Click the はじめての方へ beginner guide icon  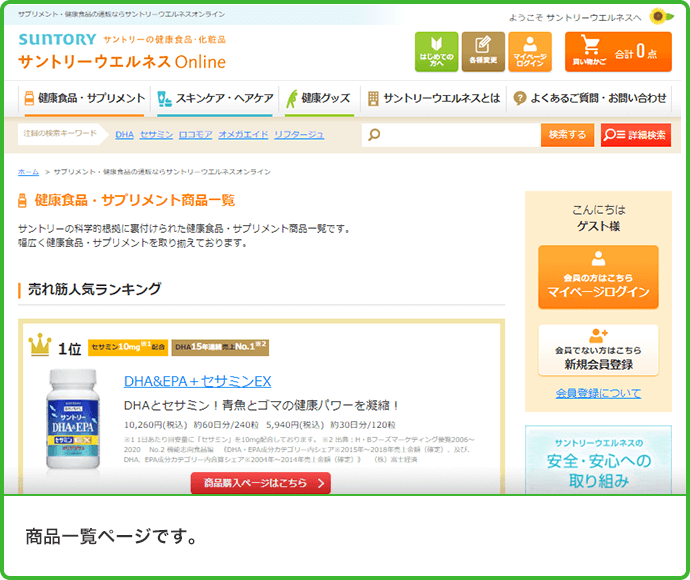pos(436,52)
